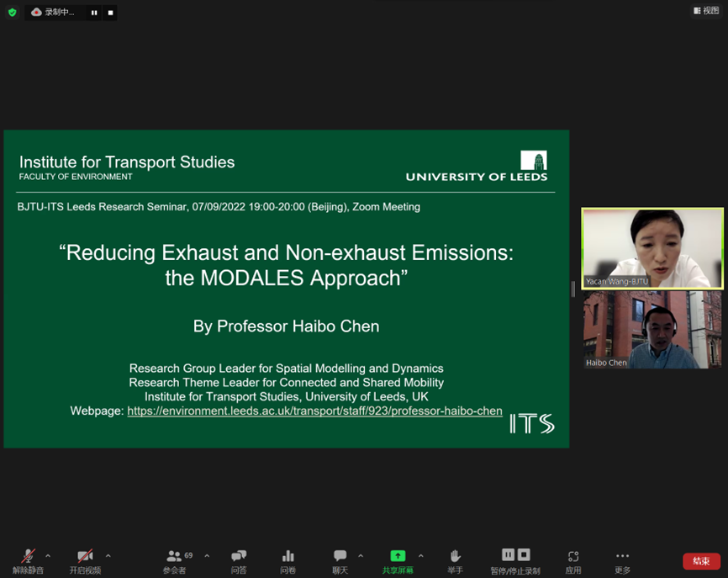Click the University of Leeds logo on slide
This screenshot has height=578, width=728.
click(x=477, y=166)
